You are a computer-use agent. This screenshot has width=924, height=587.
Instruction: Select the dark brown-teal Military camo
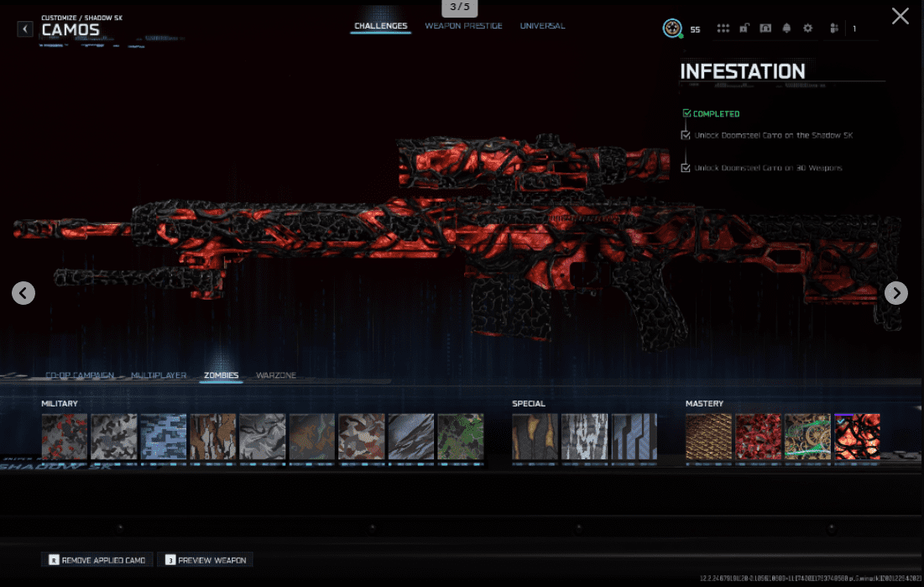point(311,438)
